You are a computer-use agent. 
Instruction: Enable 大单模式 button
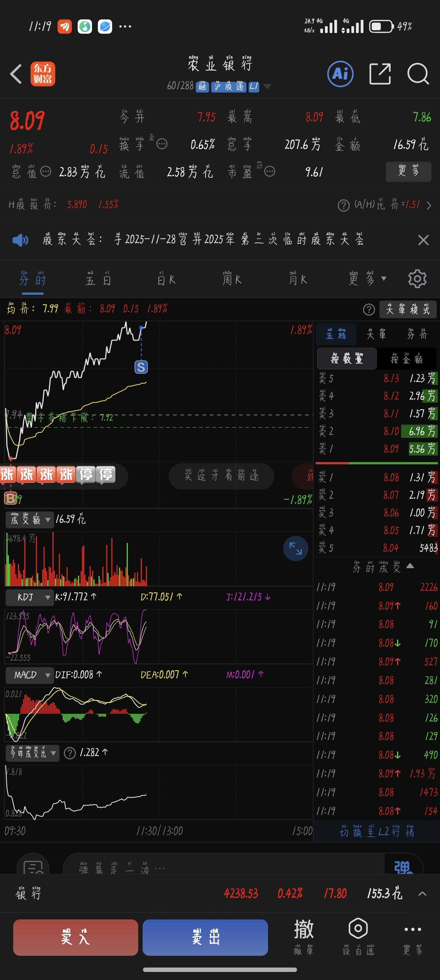[408, 310]
